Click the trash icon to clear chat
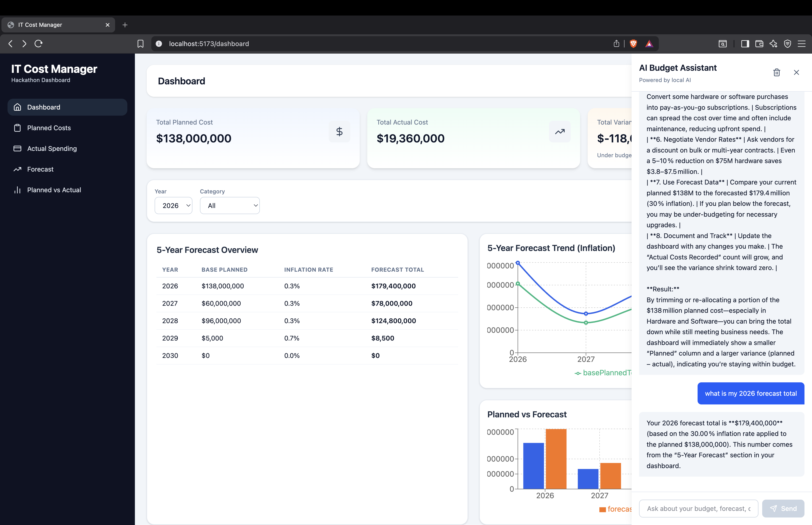The image size is (812, 525). pyautogui.click(x=776, y=73)
